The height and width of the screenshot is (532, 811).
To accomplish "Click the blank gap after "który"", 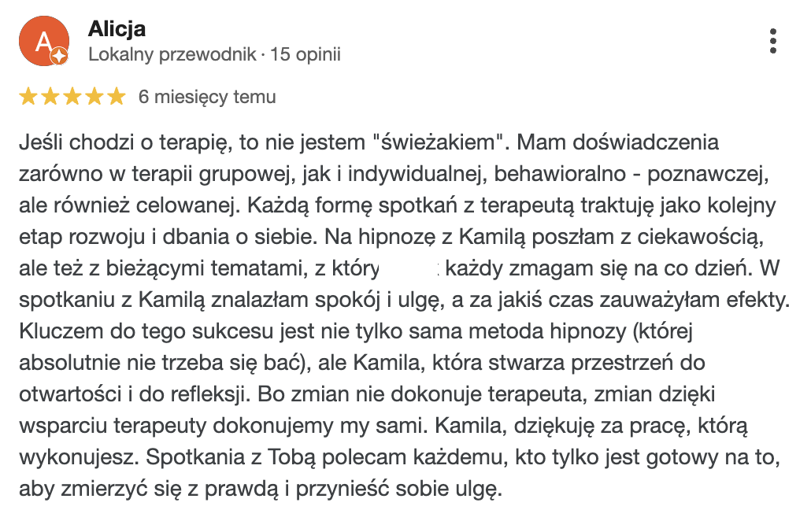I will [x=409, y=269].
